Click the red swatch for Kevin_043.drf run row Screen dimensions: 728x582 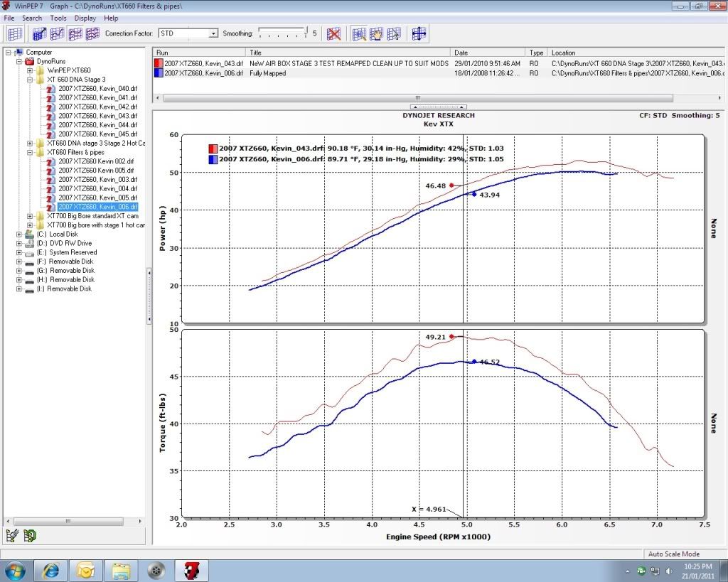click(159, 63)
